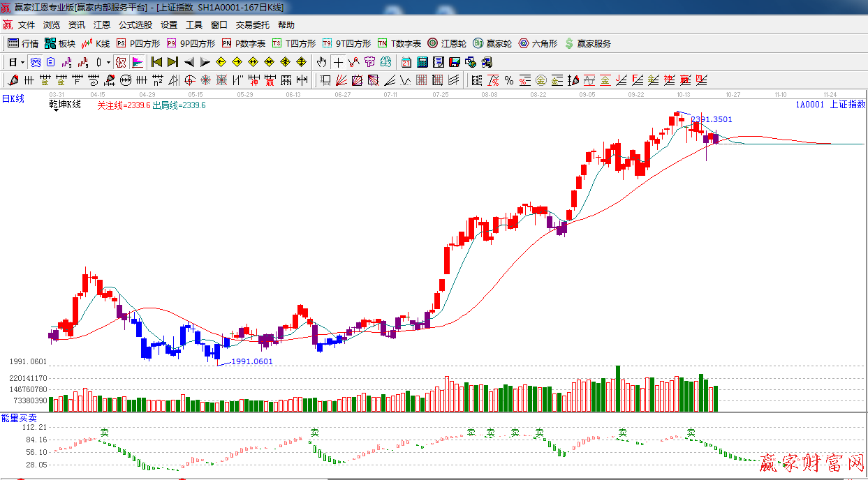The image size is (868, 480).
Task: Expand the 日 period dropdown arrow
Action: tap(22, 62)
